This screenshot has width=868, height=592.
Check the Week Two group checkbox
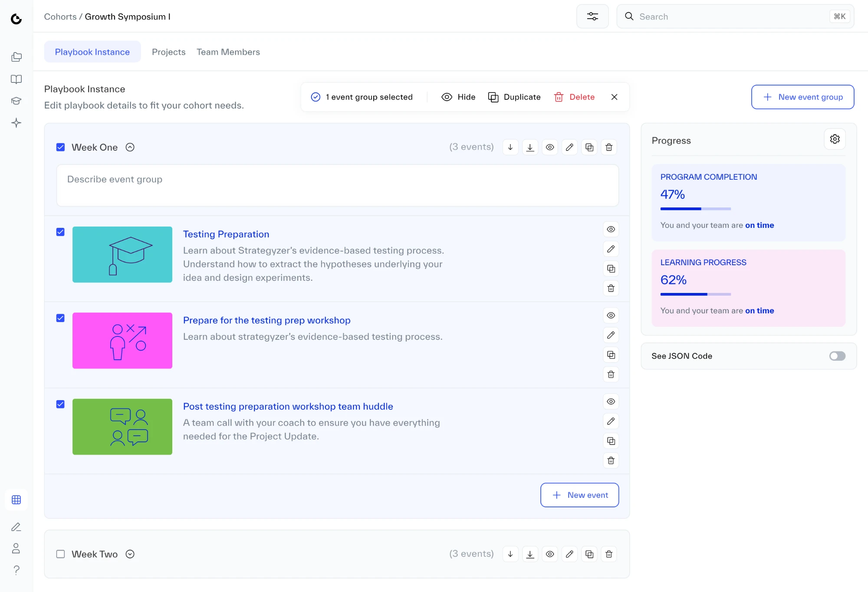click(x=61, y=554)
